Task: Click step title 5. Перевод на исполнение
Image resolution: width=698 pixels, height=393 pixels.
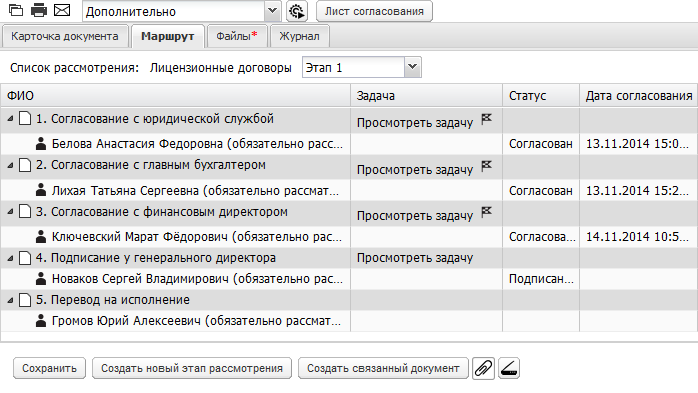Action: [x=113, y=300]
